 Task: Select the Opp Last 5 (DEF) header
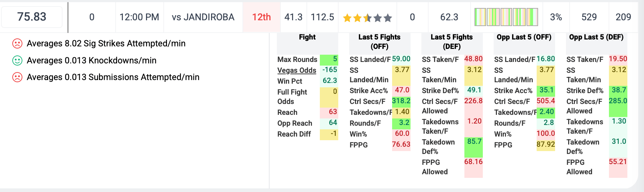596,37
